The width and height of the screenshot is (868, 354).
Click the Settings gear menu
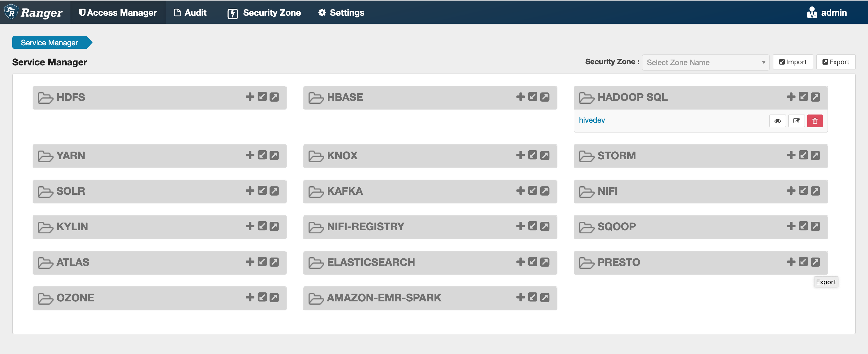click(x=340, y=12)
